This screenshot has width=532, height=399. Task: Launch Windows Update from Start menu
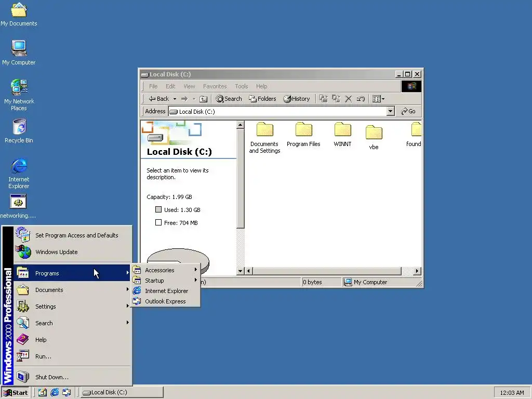pos(73,252)
